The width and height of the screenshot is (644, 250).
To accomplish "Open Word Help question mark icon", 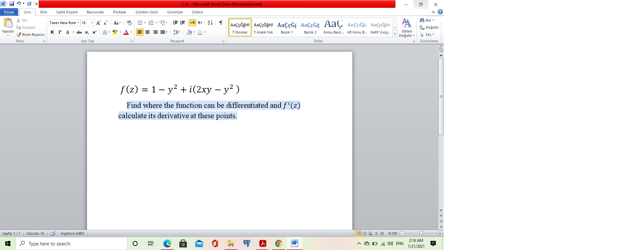I will pos(440,12).
